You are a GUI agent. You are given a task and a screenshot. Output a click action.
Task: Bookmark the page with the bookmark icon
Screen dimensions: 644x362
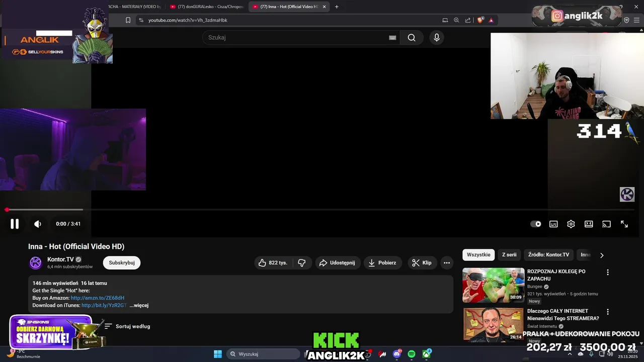click(128, 20)
